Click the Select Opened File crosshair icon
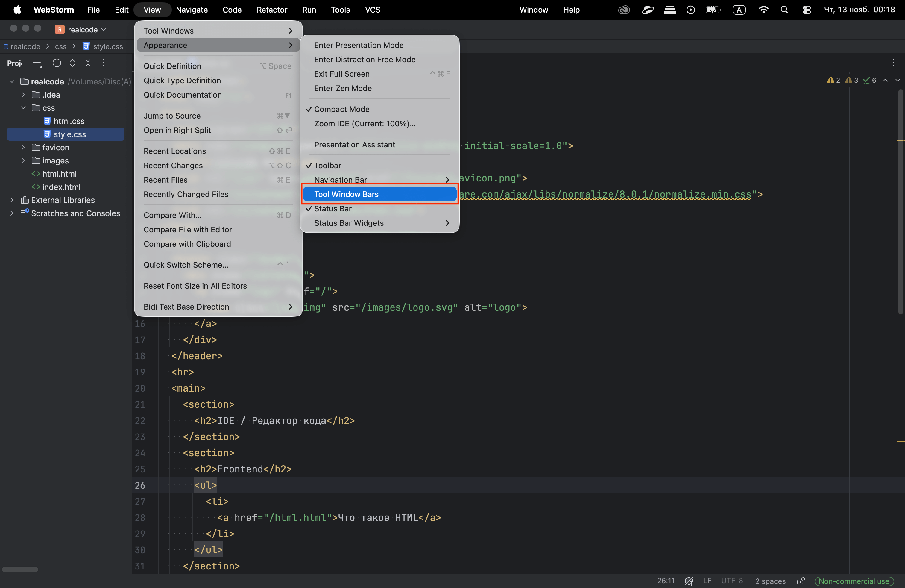The height and width of the screenshot is (588, 905). click(57, 63)
